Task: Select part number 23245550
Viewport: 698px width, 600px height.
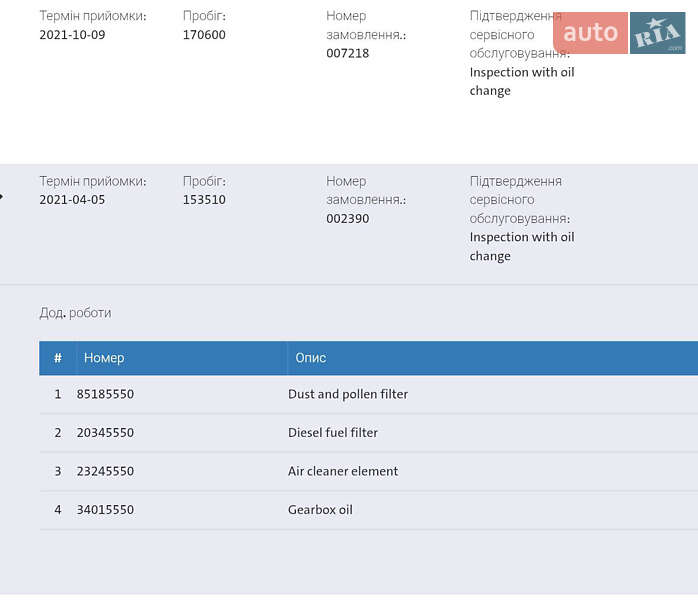Action: tap(105, 471)
